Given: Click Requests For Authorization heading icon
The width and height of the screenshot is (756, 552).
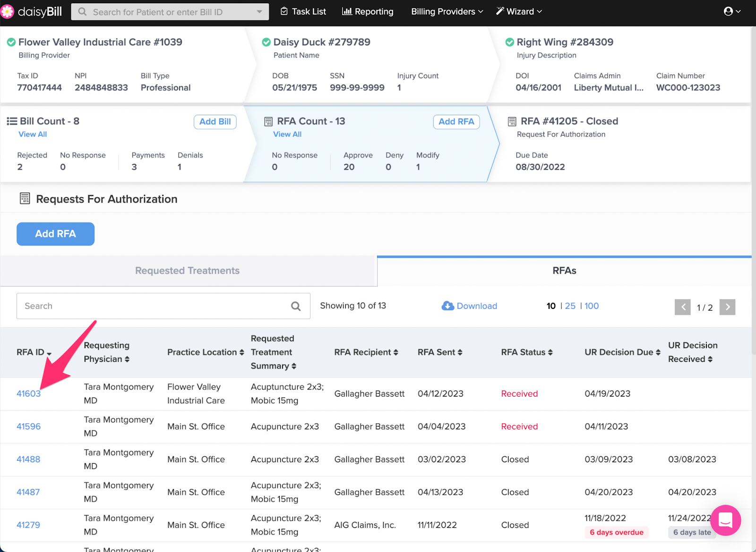Looking at the screenshot, I should pos(25,198).
